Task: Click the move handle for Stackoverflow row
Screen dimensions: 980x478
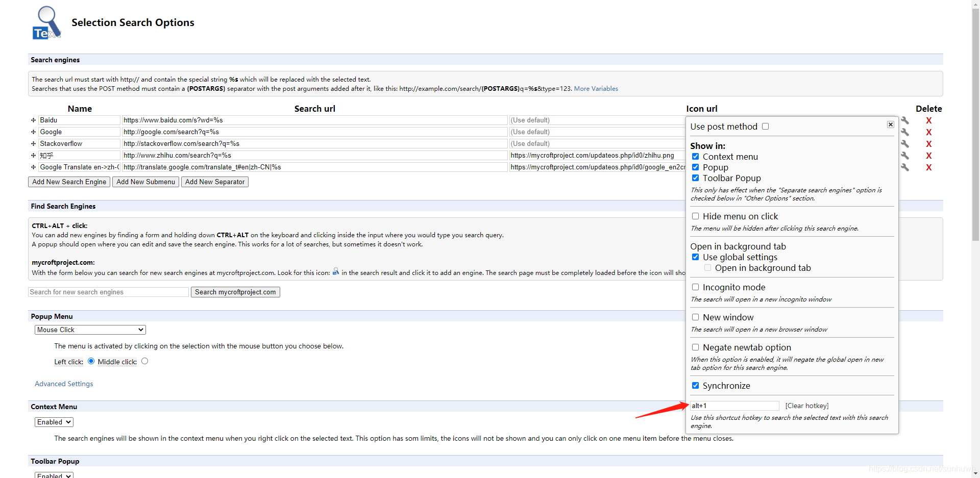Action: pyautogui.click(x=33, y=144)
